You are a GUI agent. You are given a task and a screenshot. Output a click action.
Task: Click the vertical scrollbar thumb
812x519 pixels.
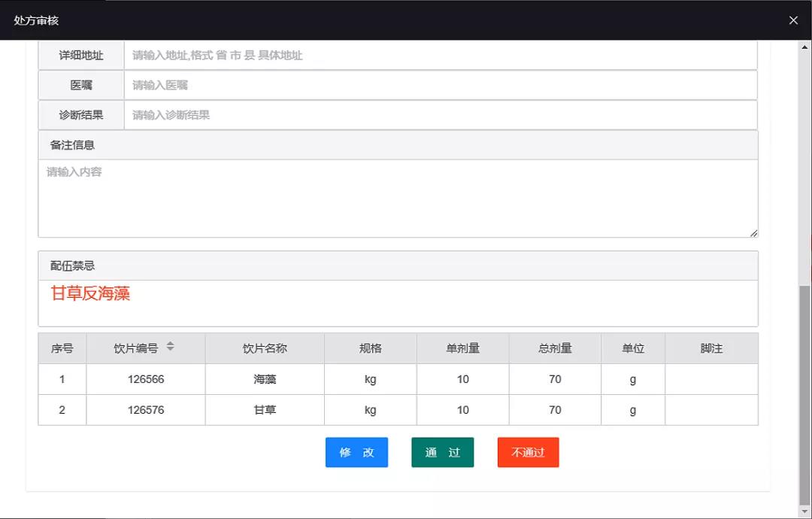(804, 395)
